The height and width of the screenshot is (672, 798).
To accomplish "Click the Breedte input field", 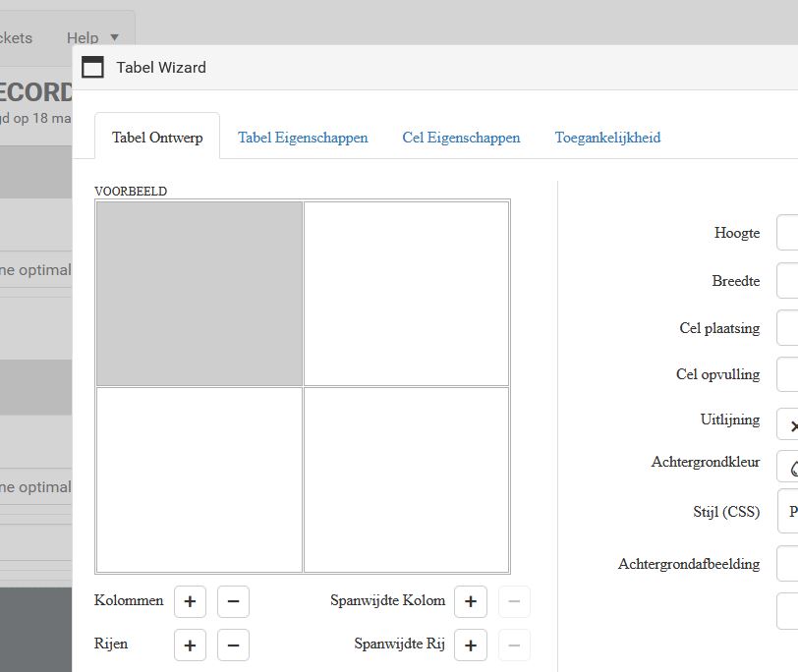I will point(787,281).
